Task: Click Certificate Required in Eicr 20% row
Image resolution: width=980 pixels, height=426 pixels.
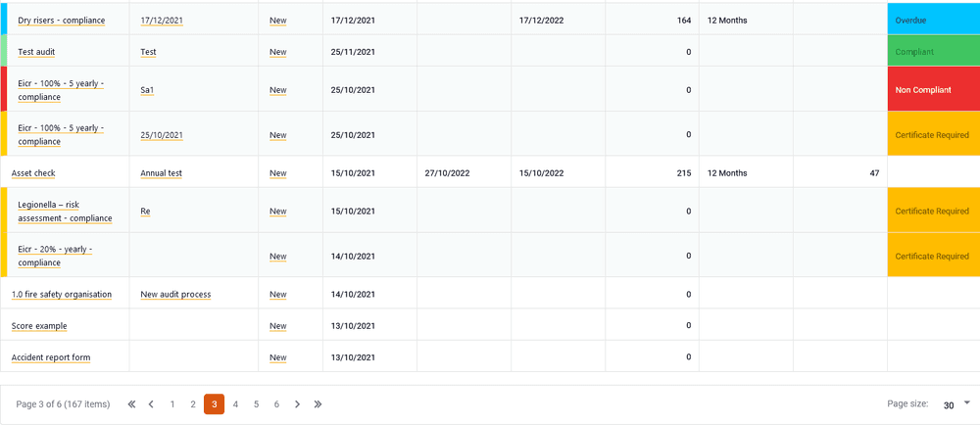Action: click(x=934, y=257)
